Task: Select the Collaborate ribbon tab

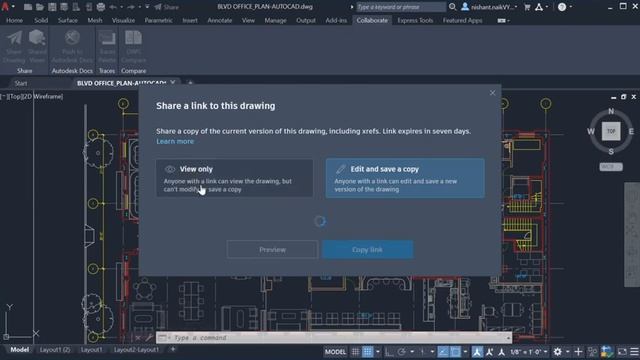Action: (372, 20)
